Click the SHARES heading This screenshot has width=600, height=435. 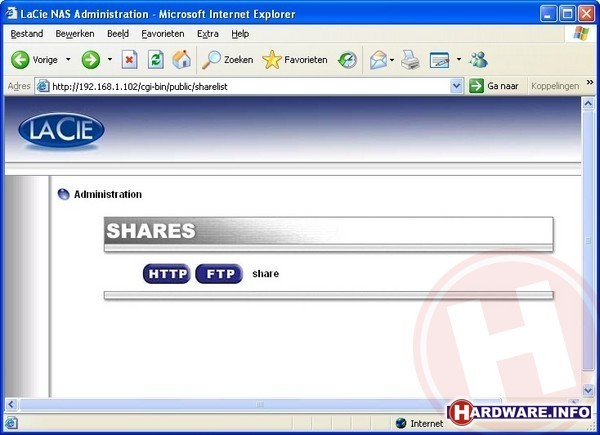tap(151, 231)
